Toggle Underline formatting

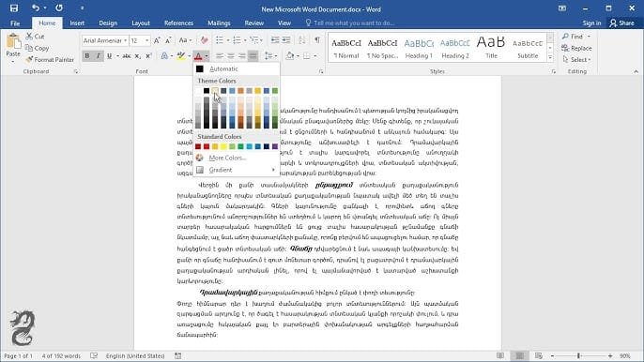(x=109, y=56)
